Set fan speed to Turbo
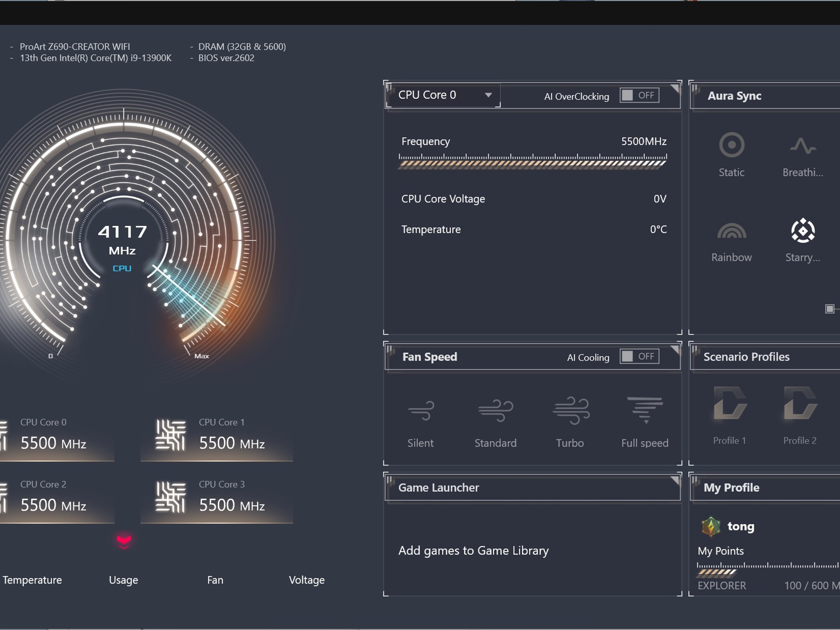This screenshot has width=840, height=630. tap(571, 410)
